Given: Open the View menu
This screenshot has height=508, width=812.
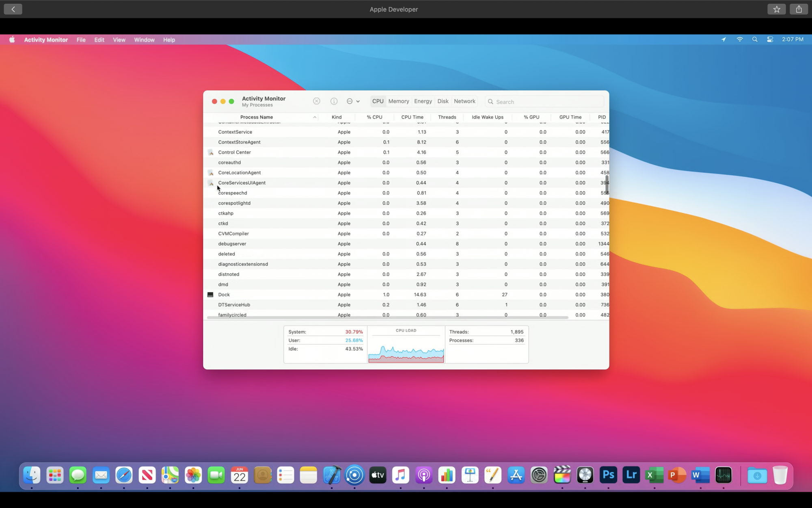Looking at the screenshot, I should (119, 40).
